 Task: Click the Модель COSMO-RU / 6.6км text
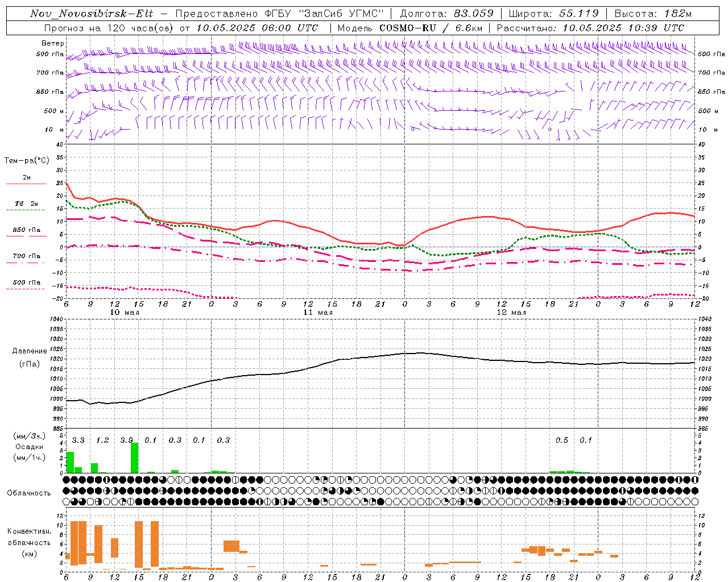(409, 28)
